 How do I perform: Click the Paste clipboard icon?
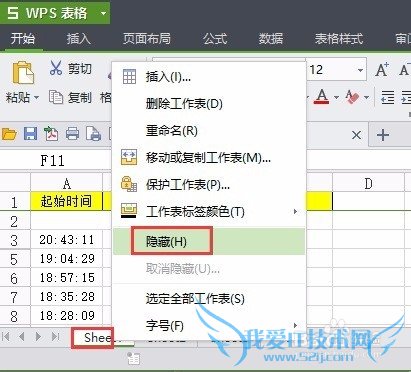23,72
